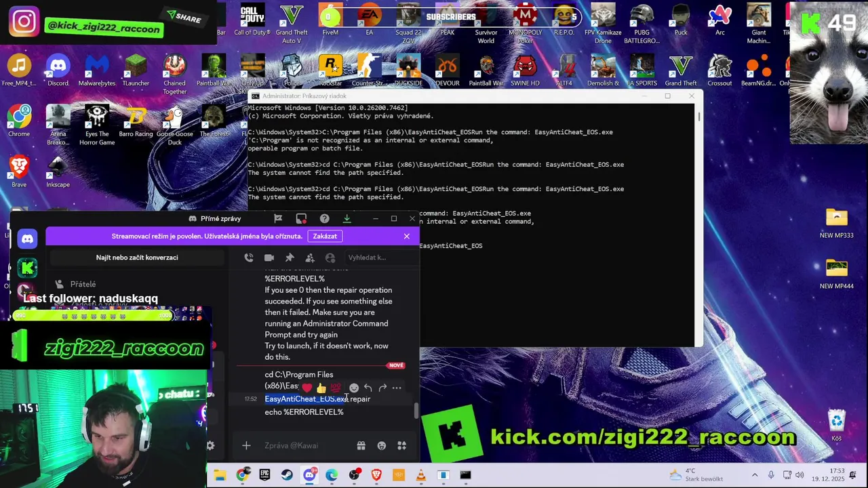Open DEVOUR desktop shortcut

447,70
